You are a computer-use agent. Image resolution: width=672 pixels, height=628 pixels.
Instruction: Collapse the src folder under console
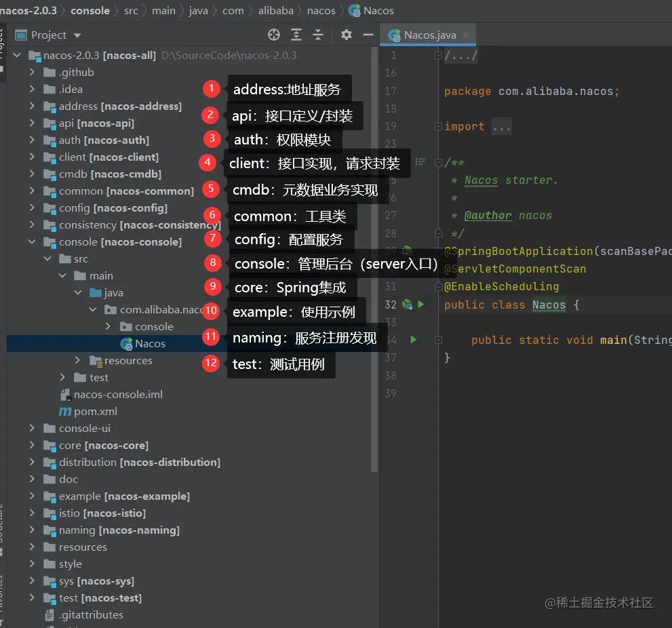coord(47,258)
